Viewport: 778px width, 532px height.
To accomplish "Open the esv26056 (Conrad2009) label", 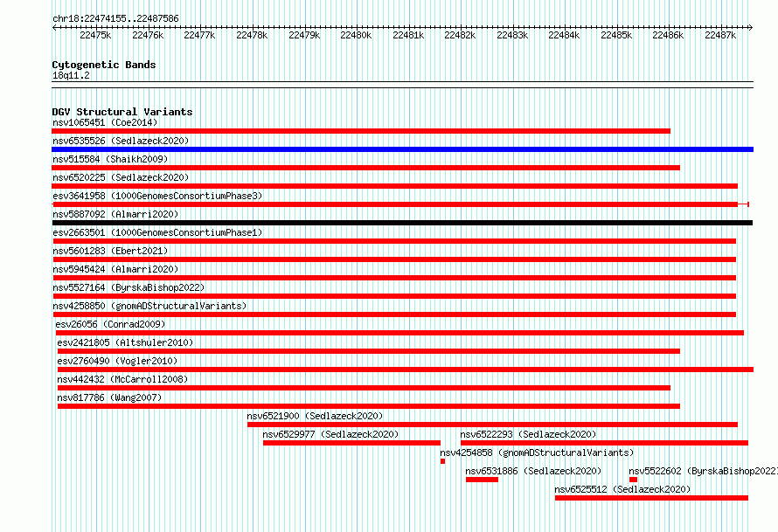I will pyautogui.click(x=110, y=324).
